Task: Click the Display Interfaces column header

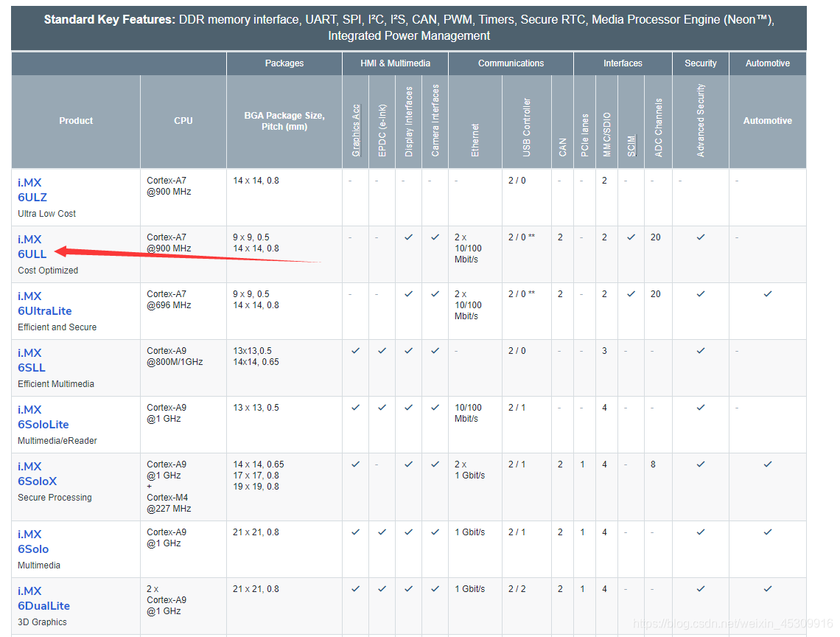Action: coord(409,122)
